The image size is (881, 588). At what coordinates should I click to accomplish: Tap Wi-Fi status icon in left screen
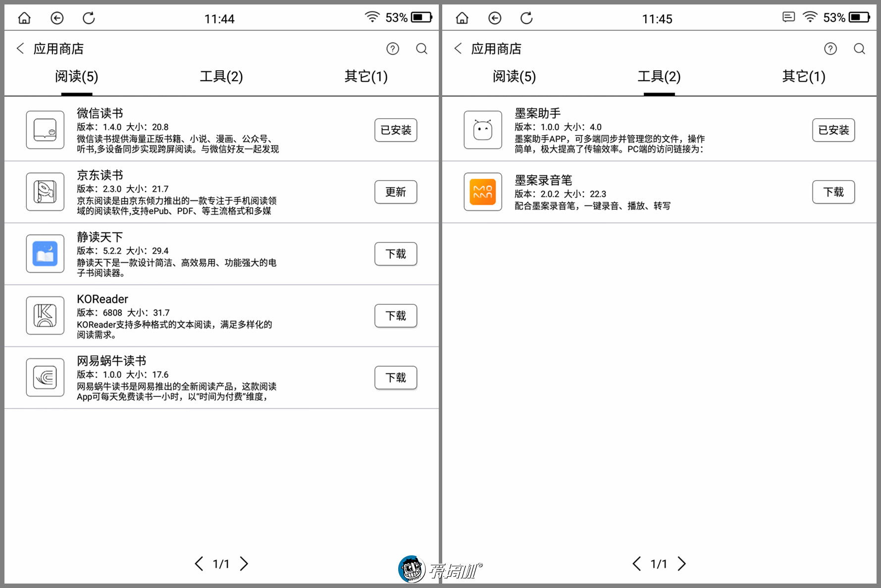(372, 17)
